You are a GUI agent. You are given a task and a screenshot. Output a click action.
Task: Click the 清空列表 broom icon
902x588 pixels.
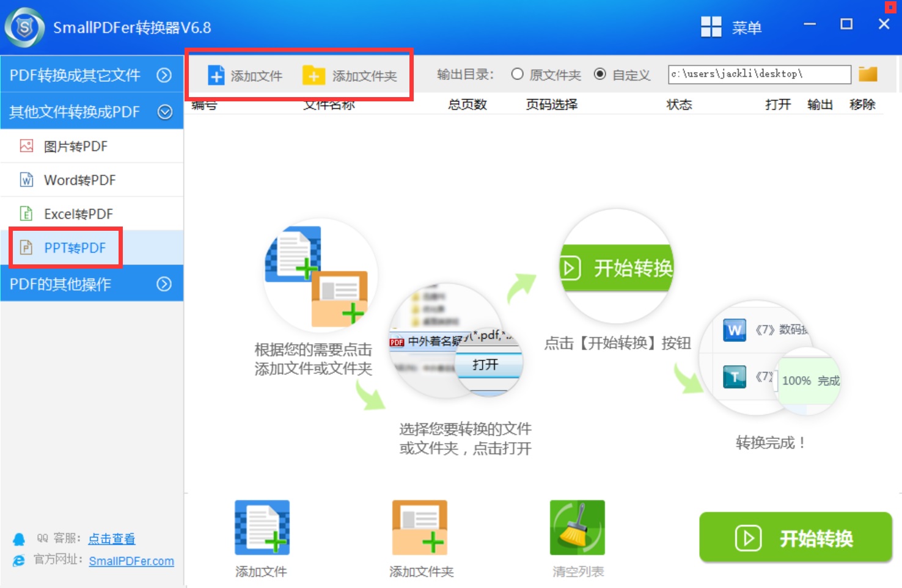[x=577, y=528]
